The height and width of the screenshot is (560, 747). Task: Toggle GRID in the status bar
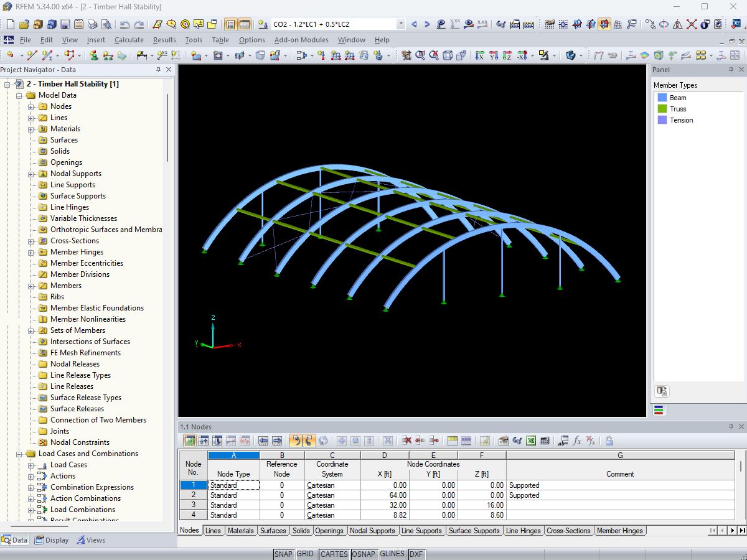click(305, 554)
